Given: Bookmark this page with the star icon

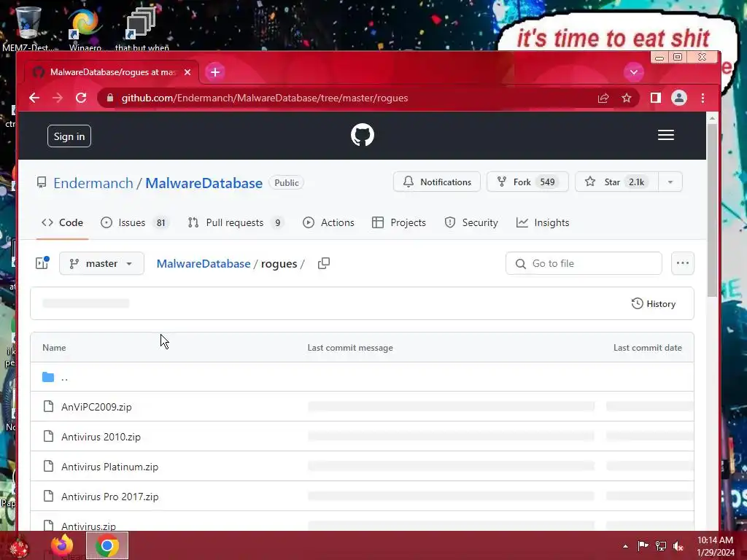Looking at the screenshot, I should [627, 98].
